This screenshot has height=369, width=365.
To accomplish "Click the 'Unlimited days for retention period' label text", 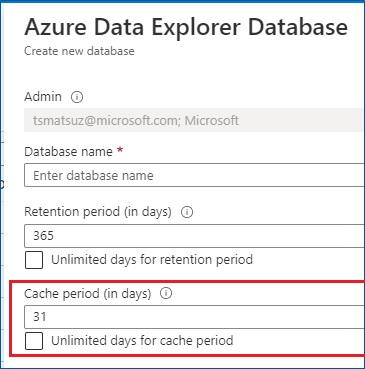I will click(x=152, y=260).
